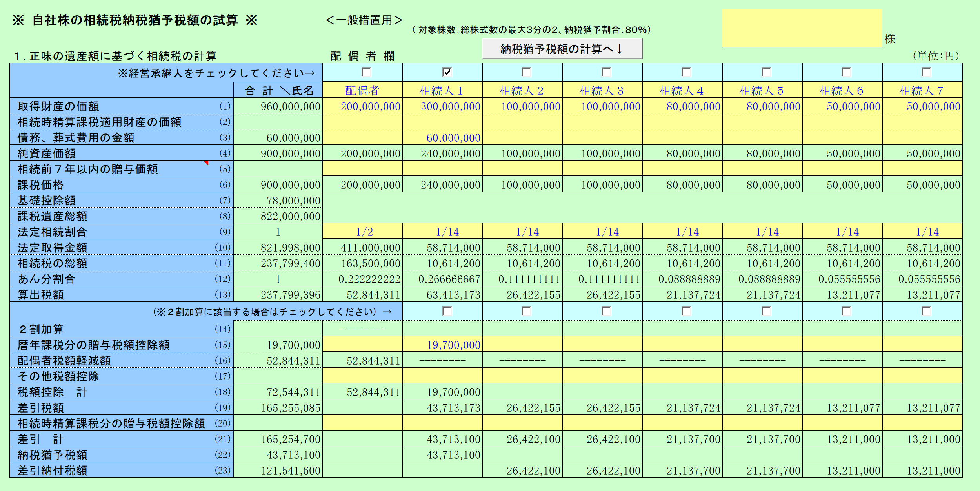Click 配偶者's 取得財産 value 200,000,000
The image size is (980, 491).
[362, 106]
